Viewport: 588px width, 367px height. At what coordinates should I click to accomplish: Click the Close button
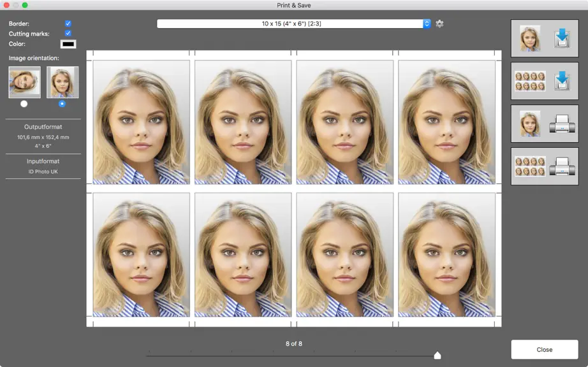[x=545, y=349]
